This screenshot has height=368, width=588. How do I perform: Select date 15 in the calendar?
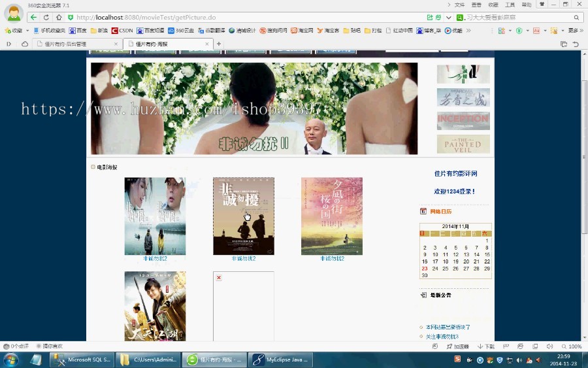point(487,254)
